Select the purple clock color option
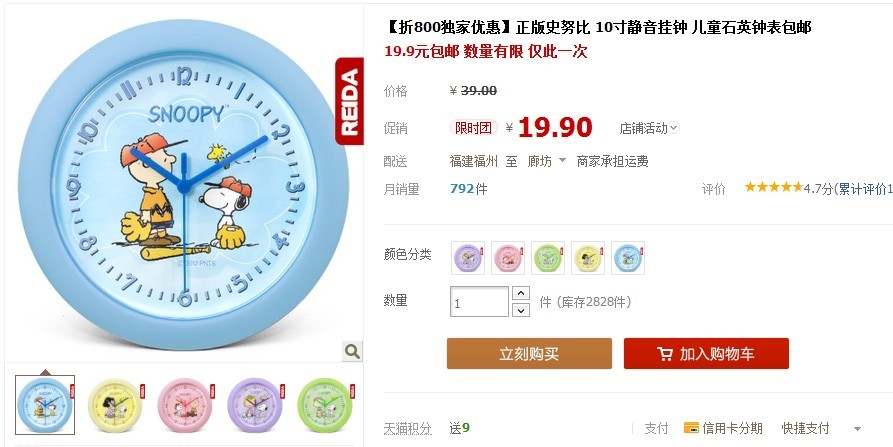Screen dimensions: 893x447 pyautogui.click(x=468, y=258)
